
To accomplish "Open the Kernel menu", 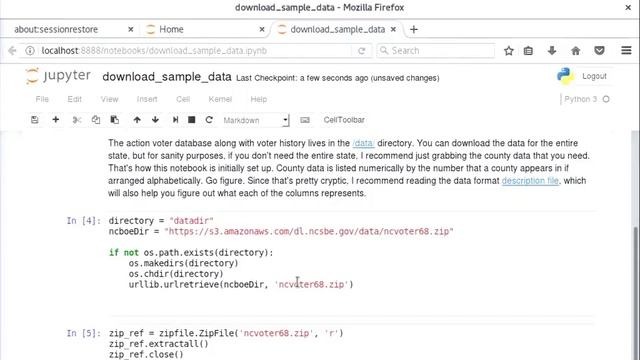I will click(x=220, y=99).
